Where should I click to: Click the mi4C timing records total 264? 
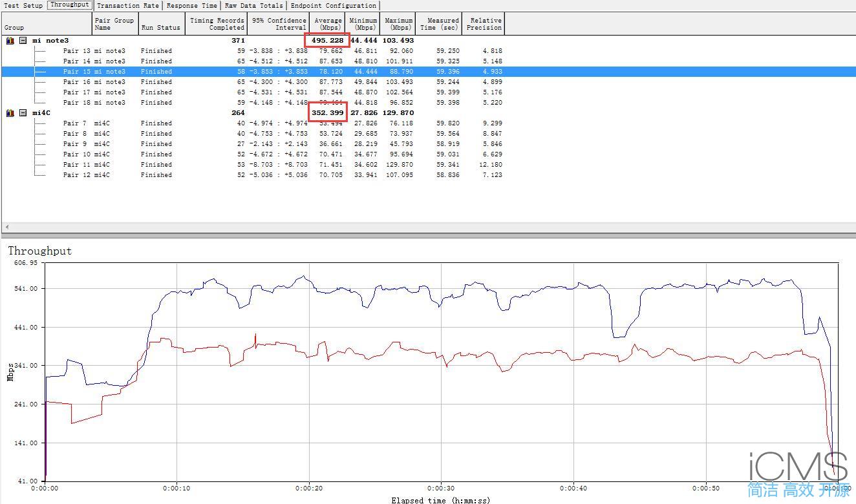tap(238, 113)
